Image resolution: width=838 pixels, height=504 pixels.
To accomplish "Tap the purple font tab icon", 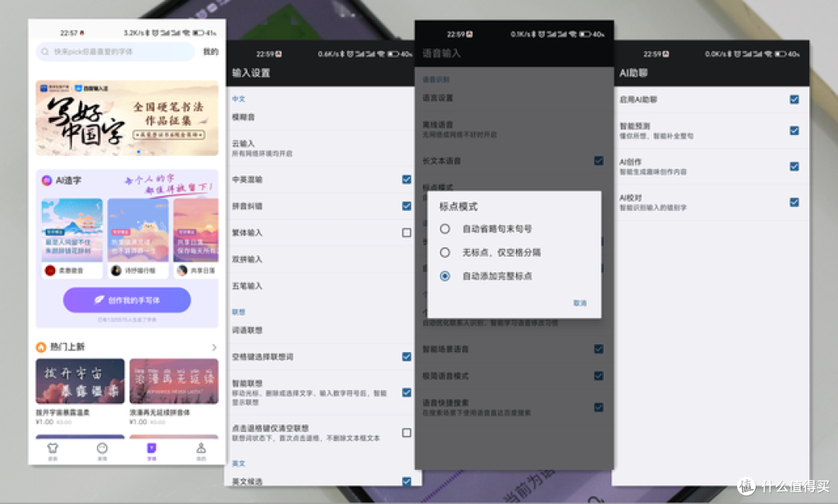I will 152,448.
